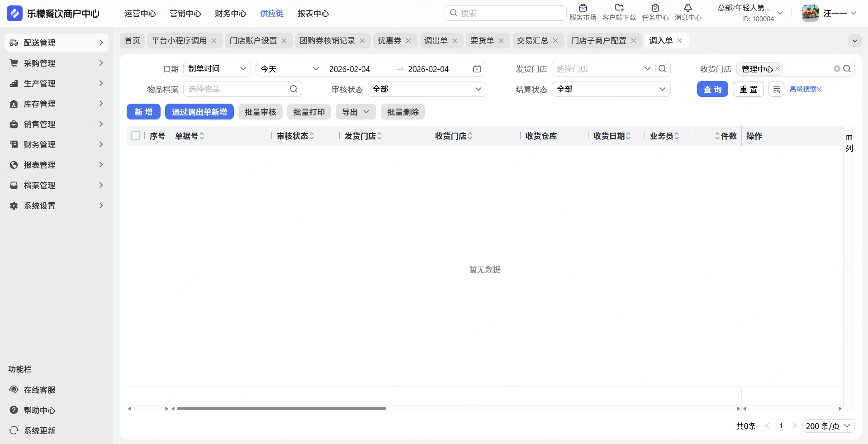Viewport: 868px width, 444px height.
Task: Open the 审核状态 dropdown
Action: (x=427, y=89)
